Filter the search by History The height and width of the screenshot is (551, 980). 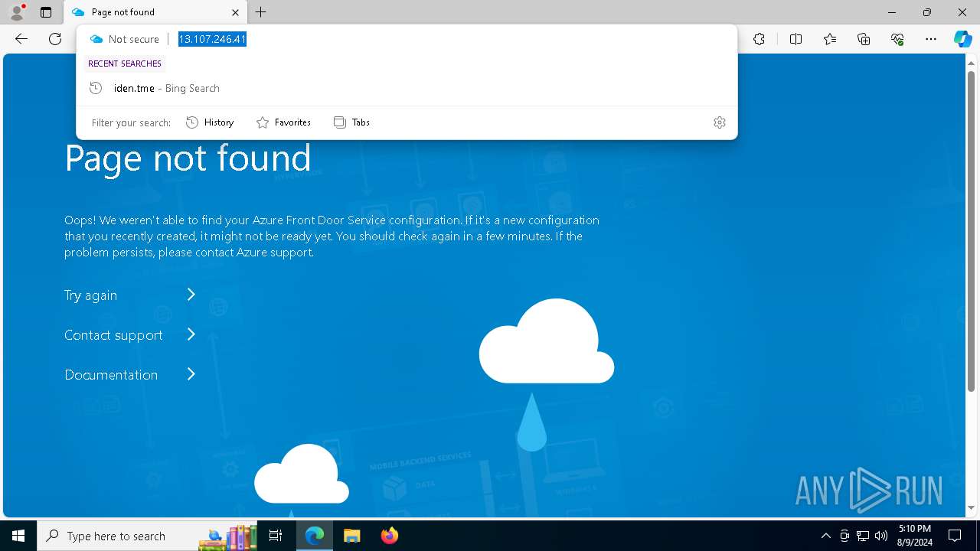tap(210, 122)
